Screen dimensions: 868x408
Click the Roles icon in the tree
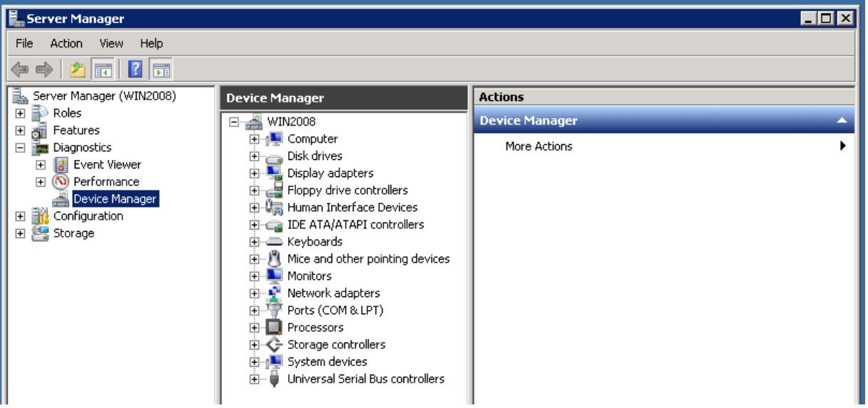click(41, 113)
